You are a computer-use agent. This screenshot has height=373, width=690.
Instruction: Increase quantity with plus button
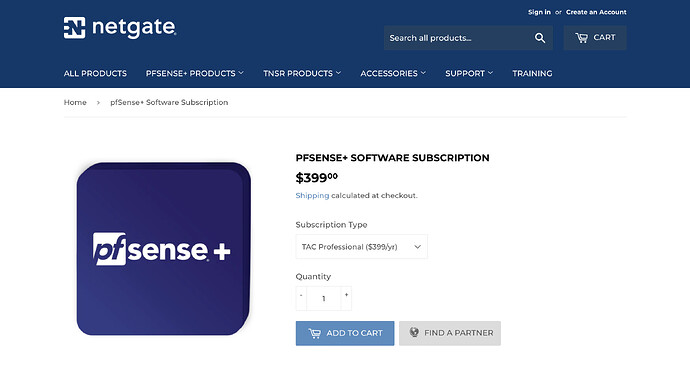point(346,298)
